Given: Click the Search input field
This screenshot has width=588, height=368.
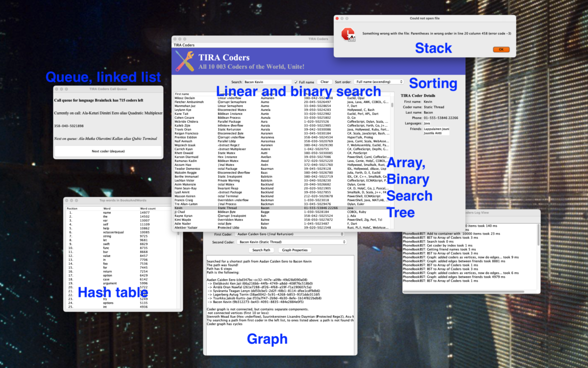Looking at the screenshot, I should (x=268, y=82).
